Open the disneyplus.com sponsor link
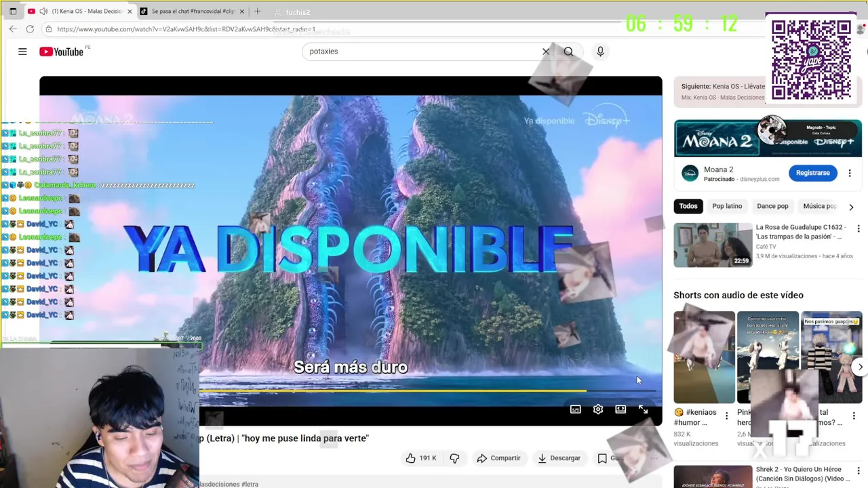The width and height of the screenshot is (868, 488). tap(759, 179)
